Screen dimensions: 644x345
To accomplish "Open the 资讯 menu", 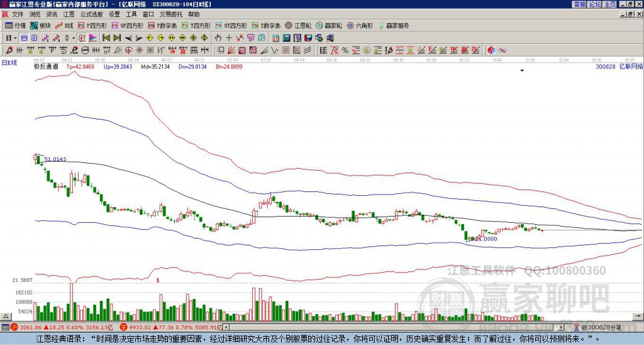I will click(x=52, y=14).
